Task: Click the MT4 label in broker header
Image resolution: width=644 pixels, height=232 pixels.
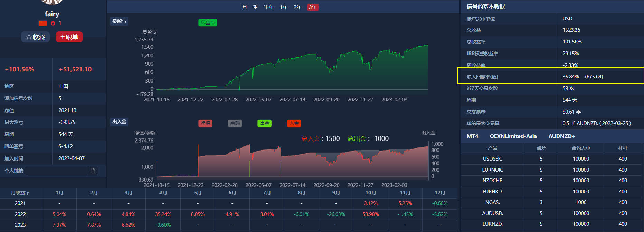Action: coord(473,136)
